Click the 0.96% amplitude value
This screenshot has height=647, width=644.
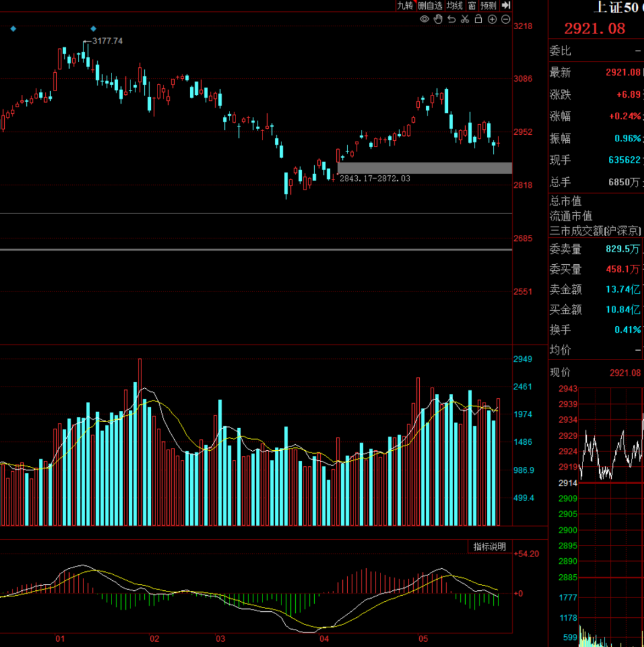tap(628, 138)
